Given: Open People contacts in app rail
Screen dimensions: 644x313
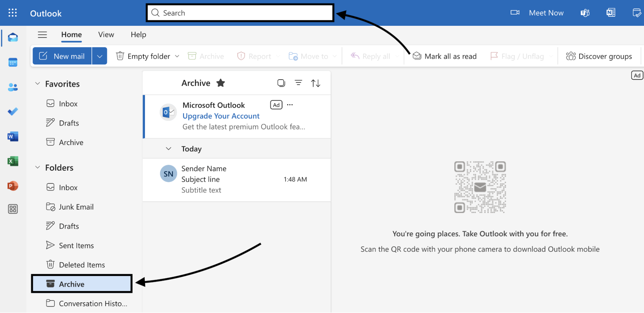Looking at the screenshot, I should 13,87.
